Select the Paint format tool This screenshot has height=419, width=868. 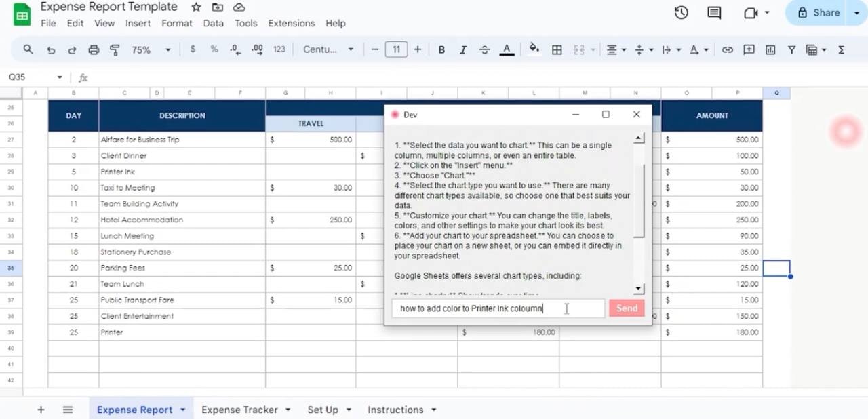tap(115, 49)
